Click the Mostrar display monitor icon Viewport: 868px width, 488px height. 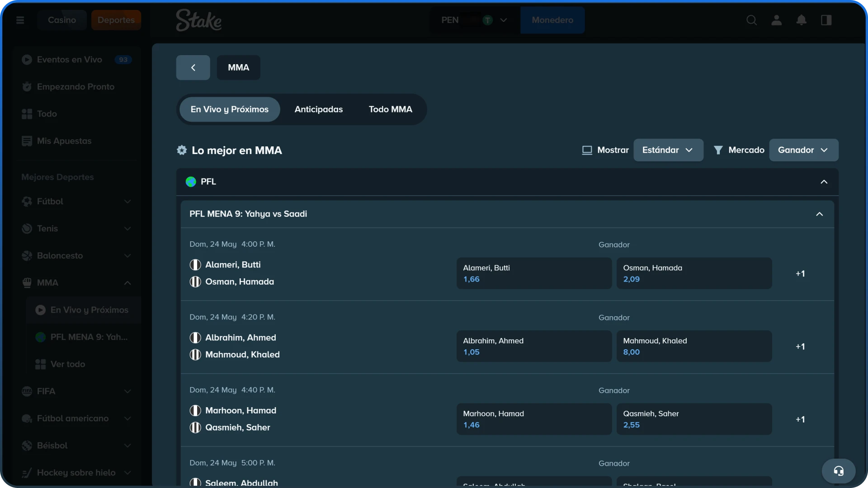(587, 150)
